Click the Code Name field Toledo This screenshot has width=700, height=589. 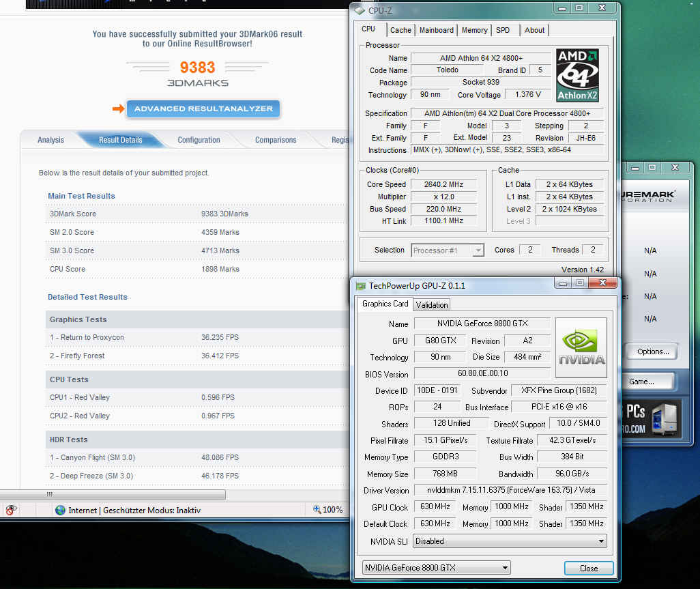pyautogui.click(x=447, y=70)
